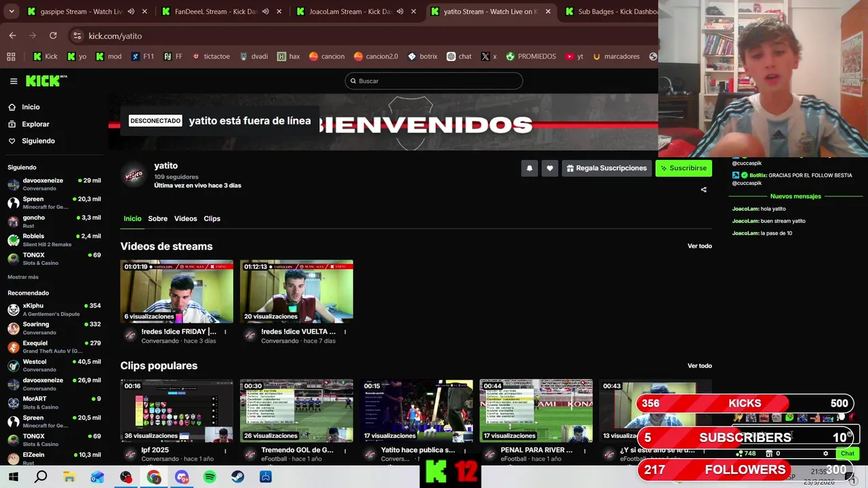Open Explorar in sidebar
This screenshot has width=868, height=488.
35,124
